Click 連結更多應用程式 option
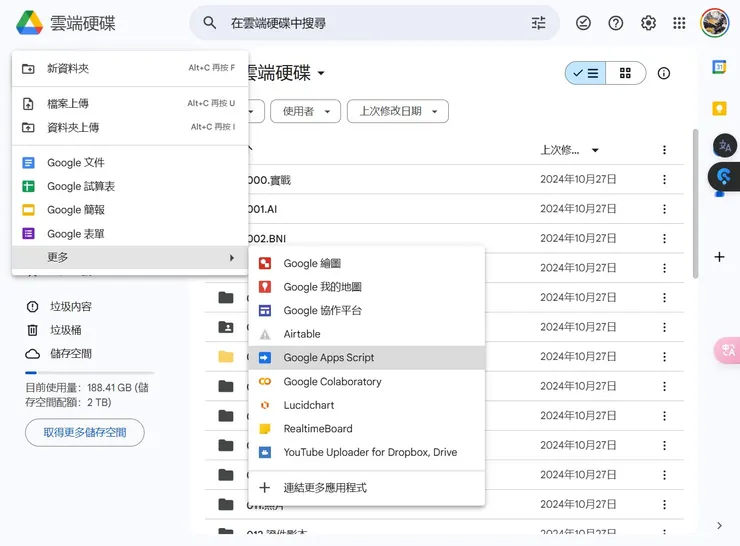The height and width of the screenshot is (546, 740). tap(367, 487)
